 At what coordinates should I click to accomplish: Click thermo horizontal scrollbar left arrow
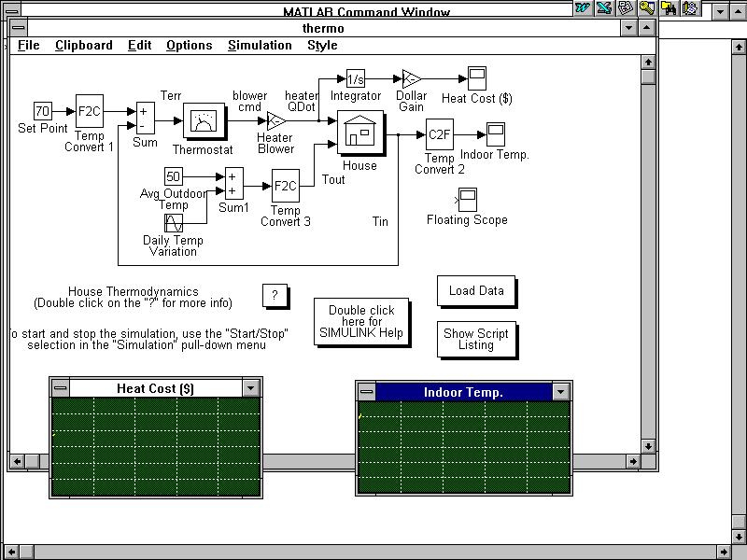(17, 461)
